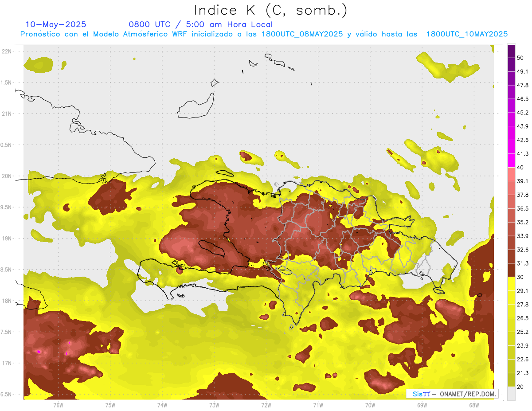Click the '19N' latitude label
This screenshot has height=411, width=532.
point(7,239)
